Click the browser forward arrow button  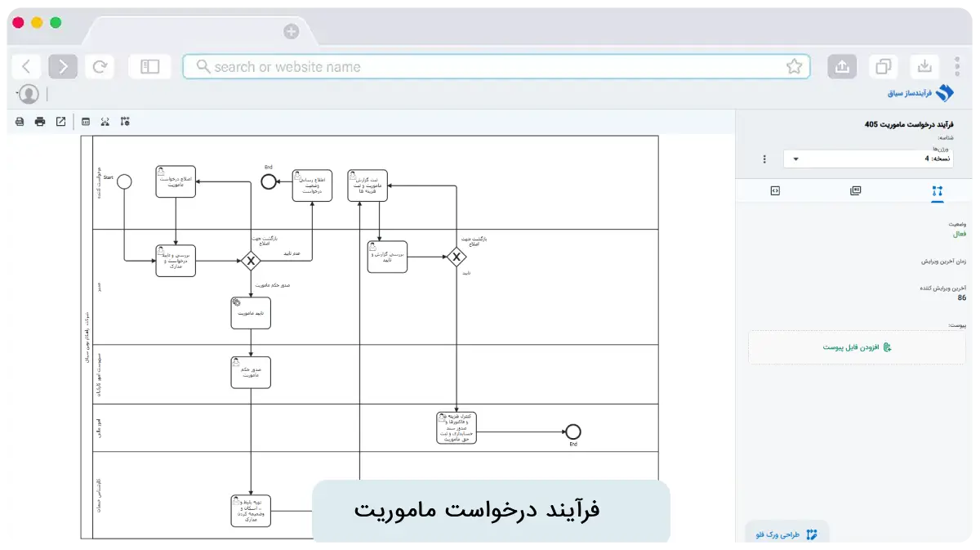click(x=63, y=67)
